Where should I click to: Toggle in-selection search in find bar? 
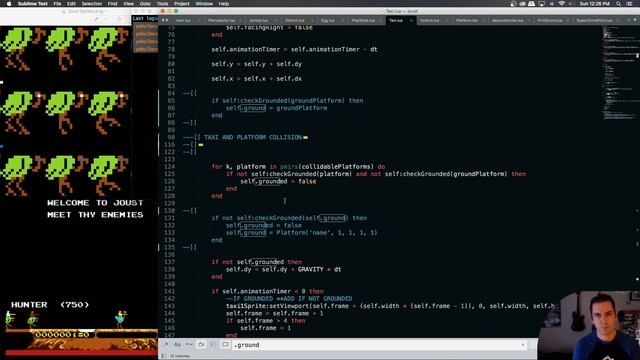[x=213, y=345]
